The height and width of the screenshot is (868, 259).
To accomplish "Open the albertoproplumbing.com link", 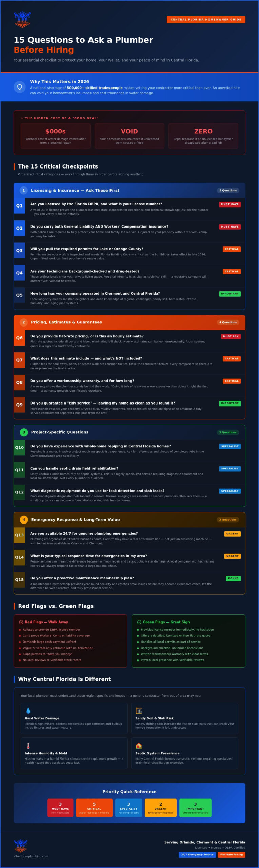I will point(31,856).
